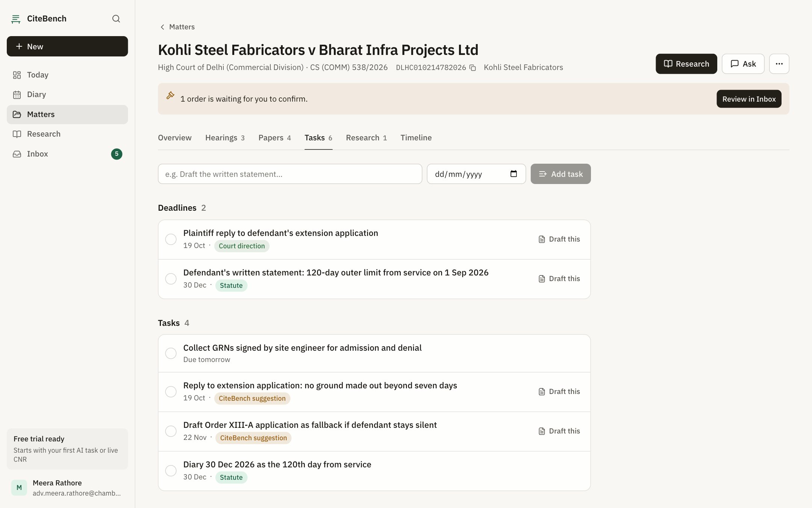
Task: Click the Inbox unread count badge 5
Action: (x=117, y=154)
